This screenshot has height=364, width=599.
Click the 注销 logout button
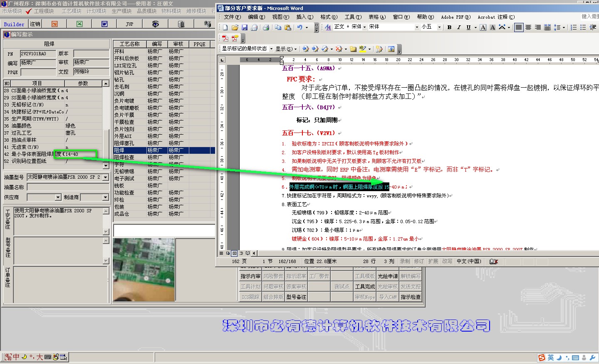(x=35, y=24)
